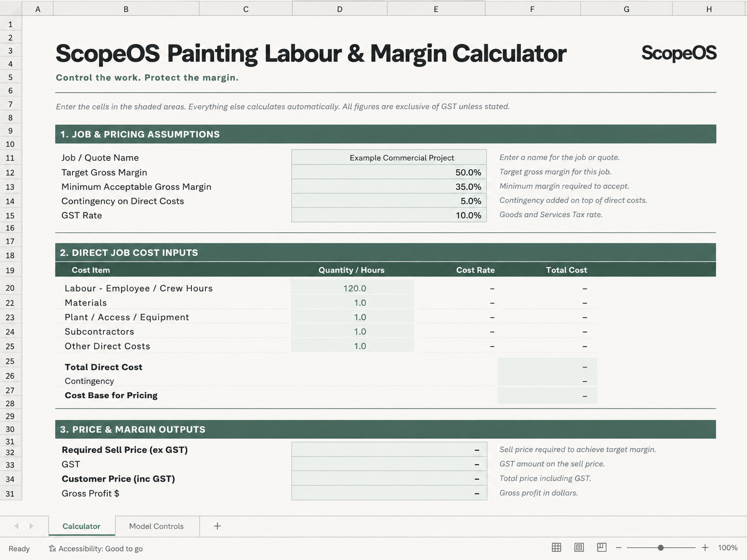Screen dimensions: 747x560
Task: Click the Example Commercial Project input cell
Action: 389,157
